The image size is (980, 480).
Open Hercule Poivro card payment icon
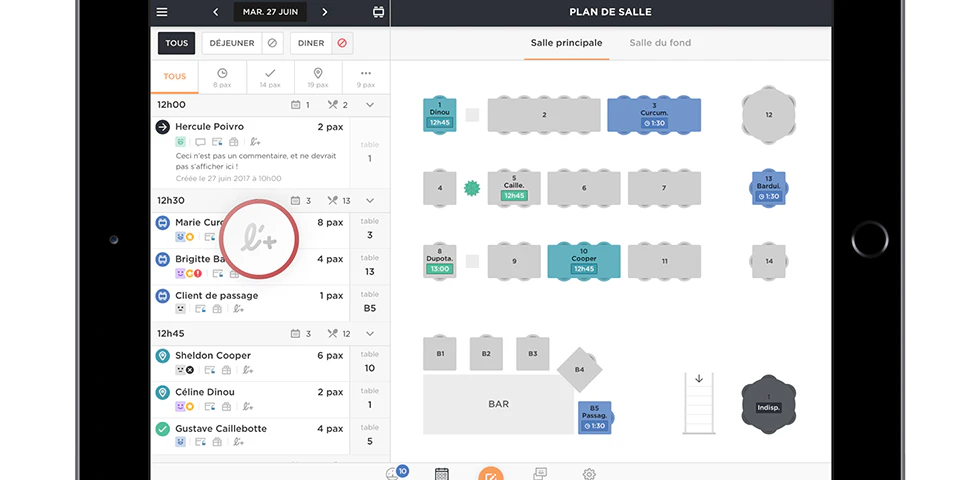(217, 142)
